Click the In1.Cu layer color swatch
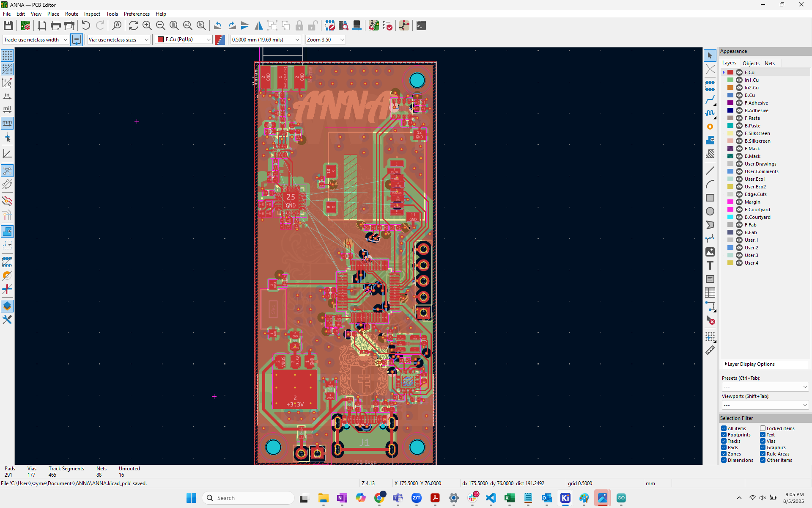 (x=730, y=80)
